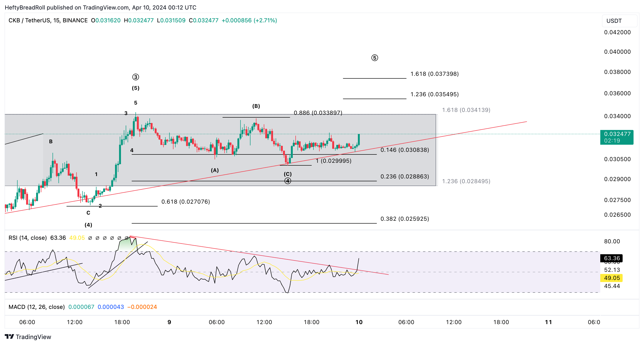Click the circled 3 wave label
The height and width of the screenshot is (345, 644).
135,77
